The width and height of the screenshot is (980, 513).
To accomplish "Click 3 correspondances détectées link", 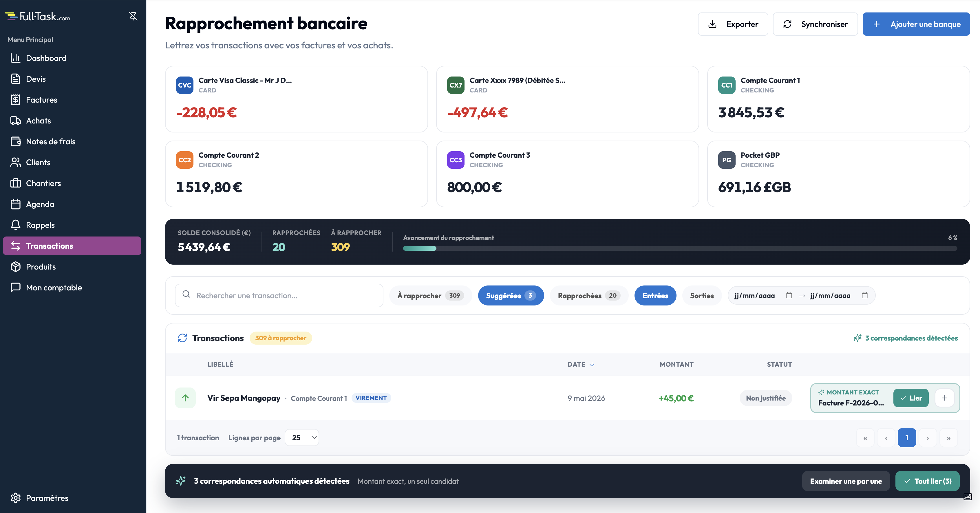I will pos(906,338).
